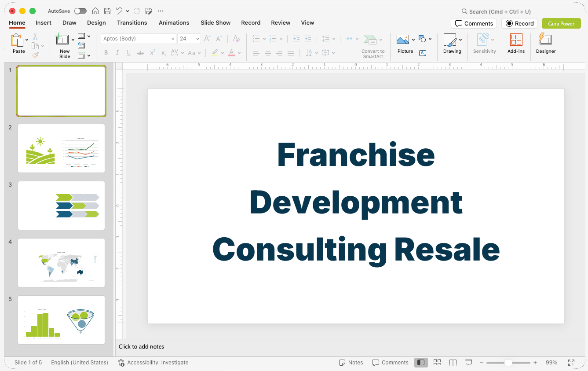Toggle Superscript formatting
The image size is (588, 371).
[x=152, y=53]
